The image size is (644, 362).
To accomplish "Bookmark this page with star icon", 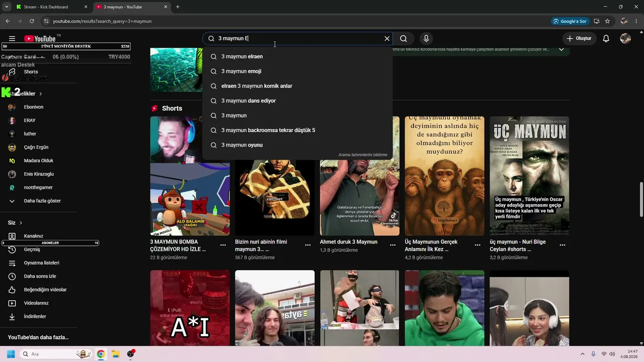I will click(607, 21).
